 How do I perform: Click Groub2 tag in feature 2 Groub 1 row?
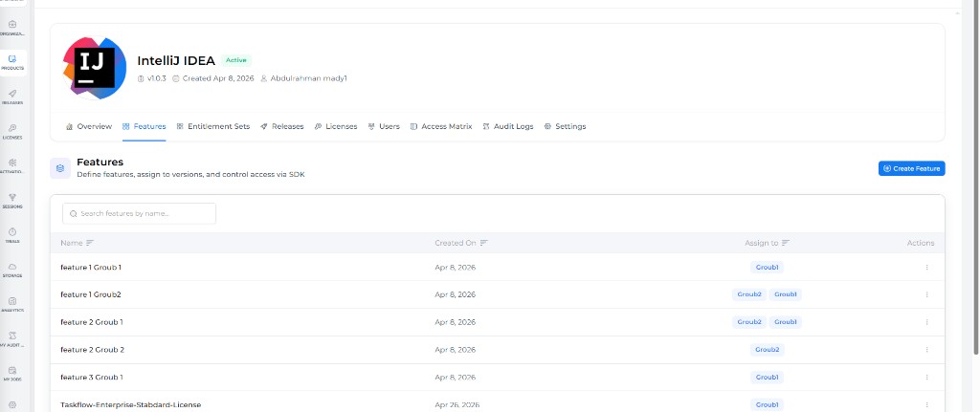click(x=748, y=322)
